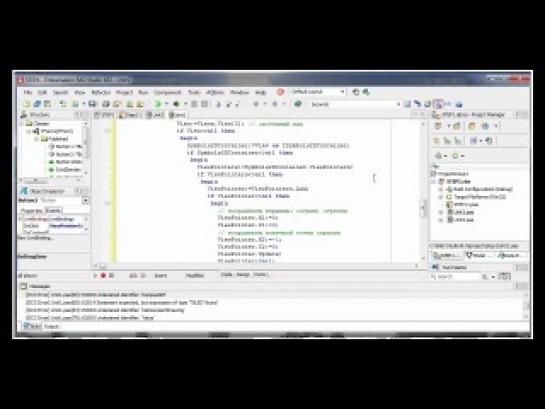Open the Project menu
This screenshot has width=545, height=409.
click(124, 92)
